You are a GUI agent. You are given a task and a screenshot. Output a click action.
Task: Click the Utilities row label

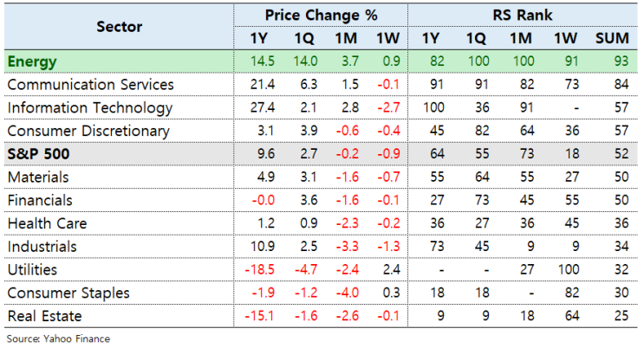pyautogui.click(x=31, y=270)
